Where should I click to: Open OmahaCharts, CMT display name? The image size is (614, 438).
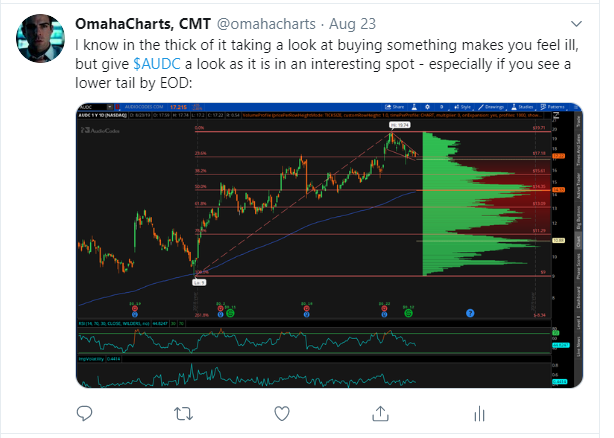[x=143, y=24]
